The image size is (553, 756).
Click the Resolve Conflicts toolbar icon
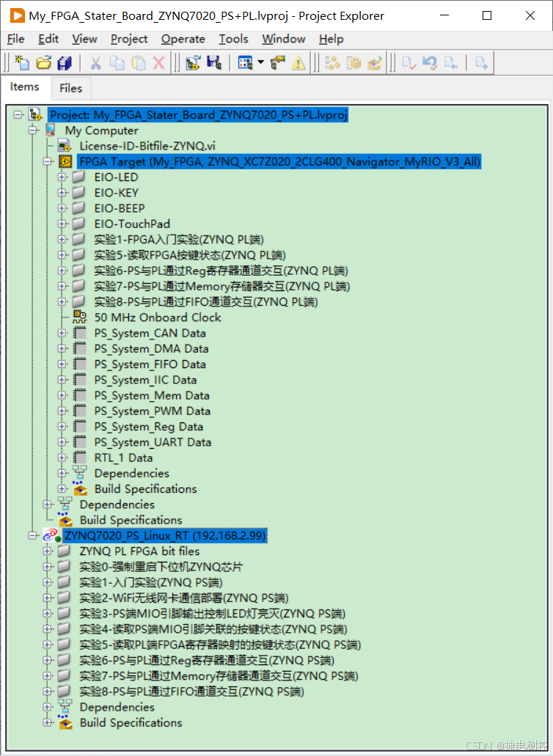click(x=278, y=62)
